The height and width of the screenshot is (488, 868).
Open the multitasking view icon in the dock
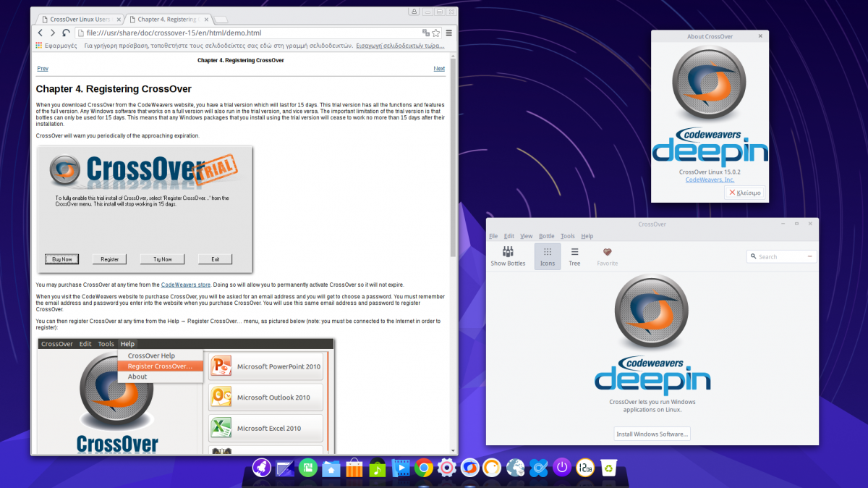pos(285,468)
